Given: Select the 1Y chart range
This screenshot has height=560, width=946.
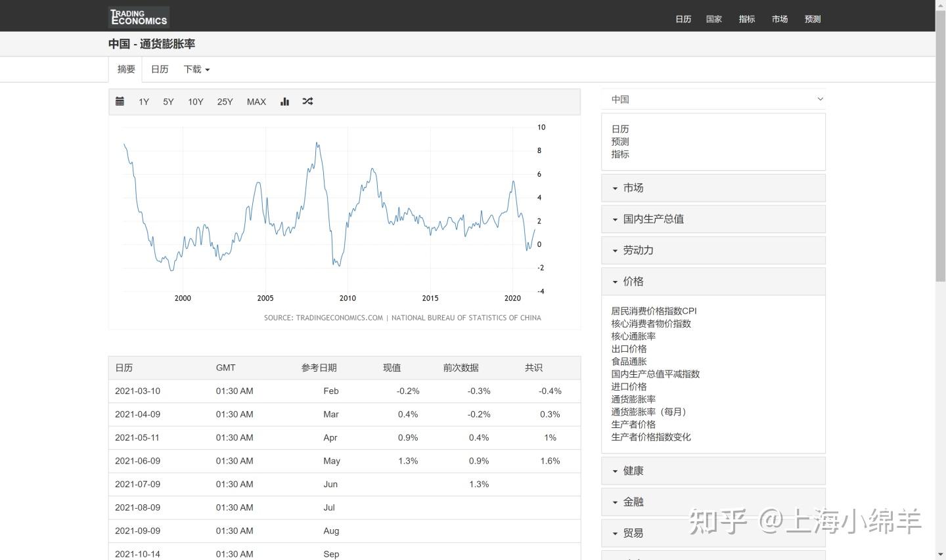Looking at the screenshot, I should pos(144,102).
